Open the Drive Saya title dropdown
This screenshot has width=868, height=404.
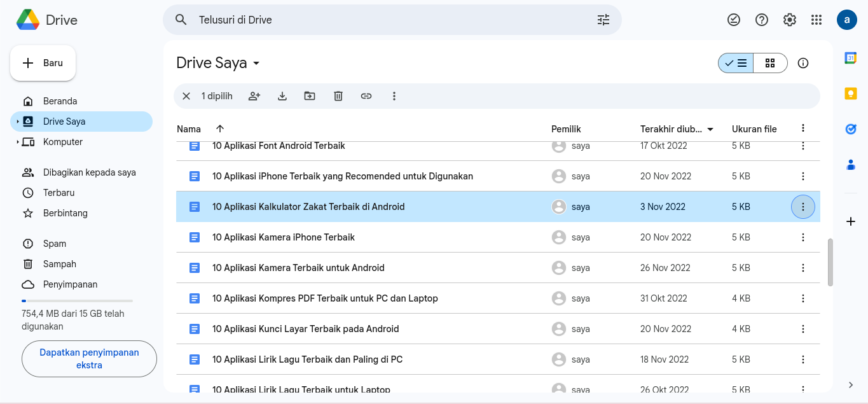(256, 63)
